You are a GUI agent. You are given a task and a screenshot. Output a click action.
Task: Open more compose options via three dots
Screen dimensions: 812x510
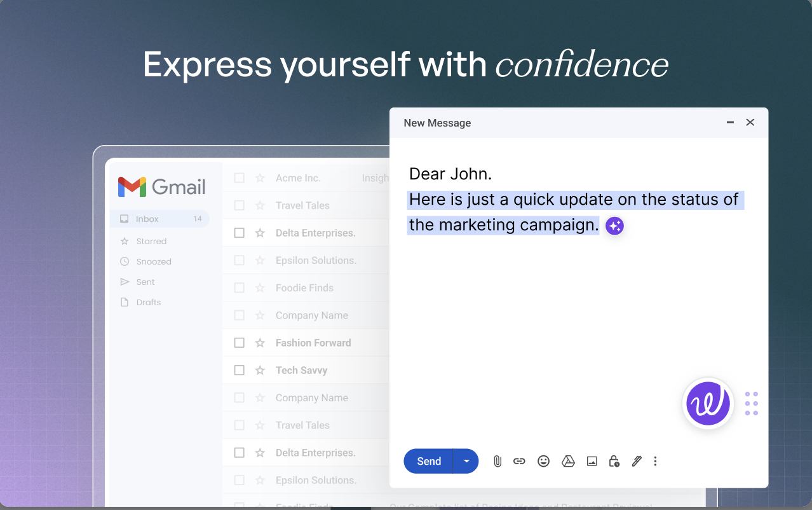click(x=655, y=461)
